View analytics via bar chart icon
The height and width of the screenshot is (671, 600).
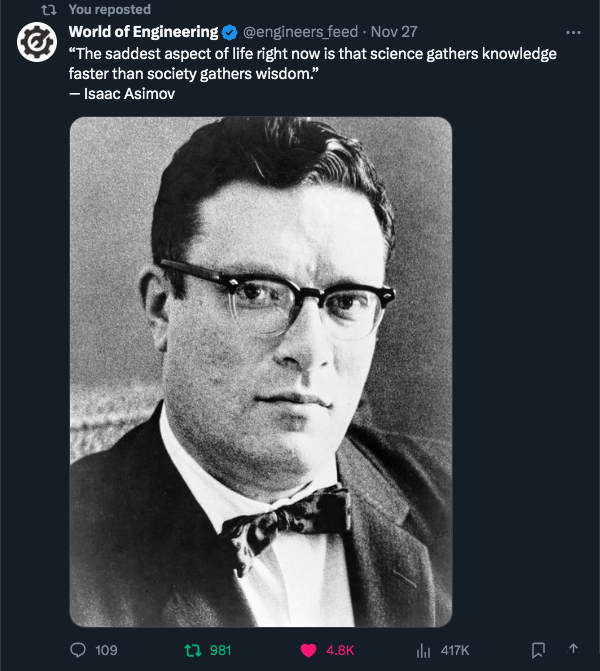423,650
